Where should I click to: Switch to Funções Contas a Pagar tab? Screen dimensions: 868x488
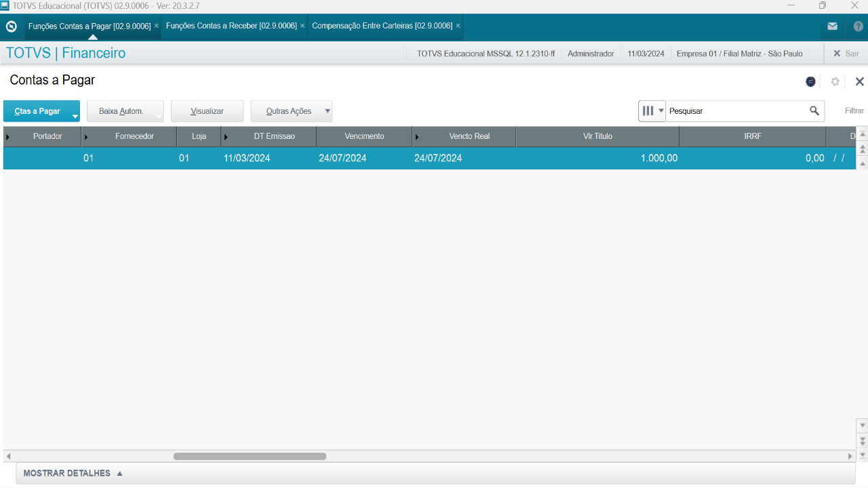pos(90,26)
